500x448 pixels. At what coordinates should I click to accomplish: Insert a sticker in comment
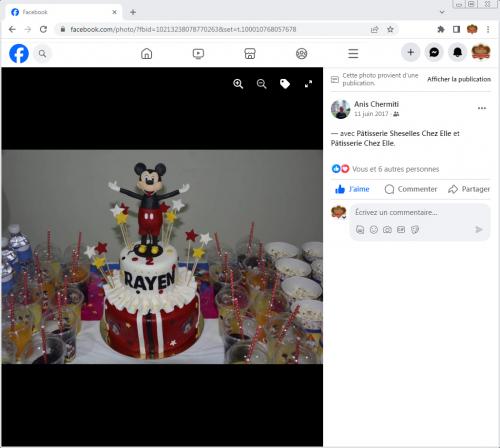(415, 229)
